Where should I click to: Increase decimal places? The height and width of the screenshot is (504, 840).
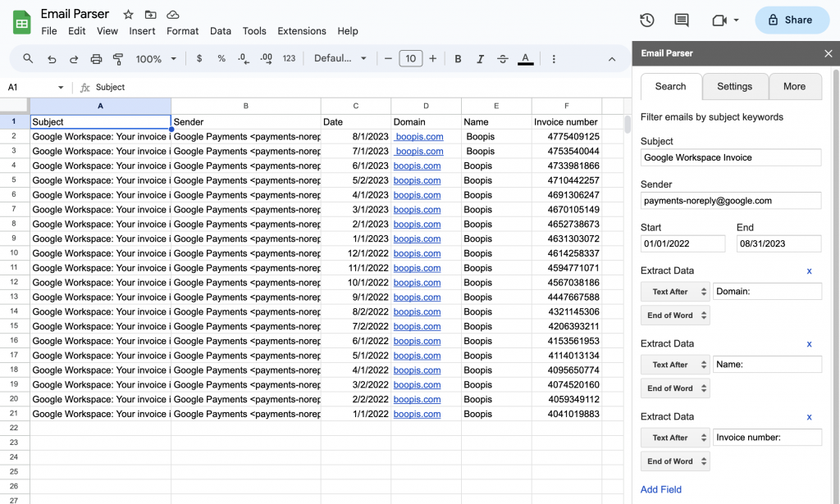tap(267, 59)
